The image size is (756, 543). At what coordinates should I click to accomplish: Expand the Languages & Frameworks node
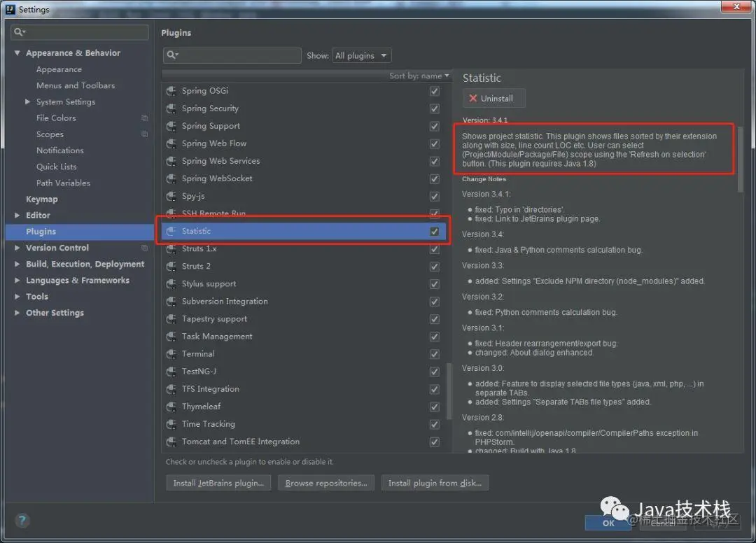click(x=17, y=281)
